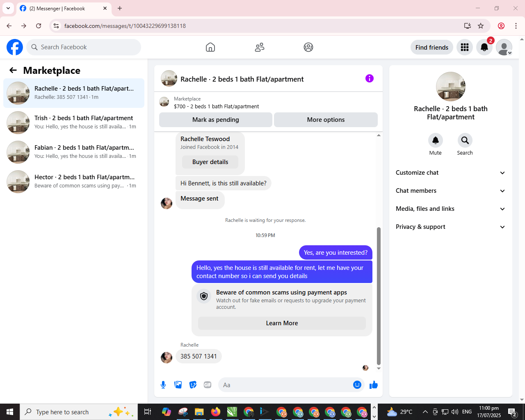The height and width of the screenshot is (420, 525).
Task: Click Rachelle's avatar beside phone number
Action: pos(167,358)
